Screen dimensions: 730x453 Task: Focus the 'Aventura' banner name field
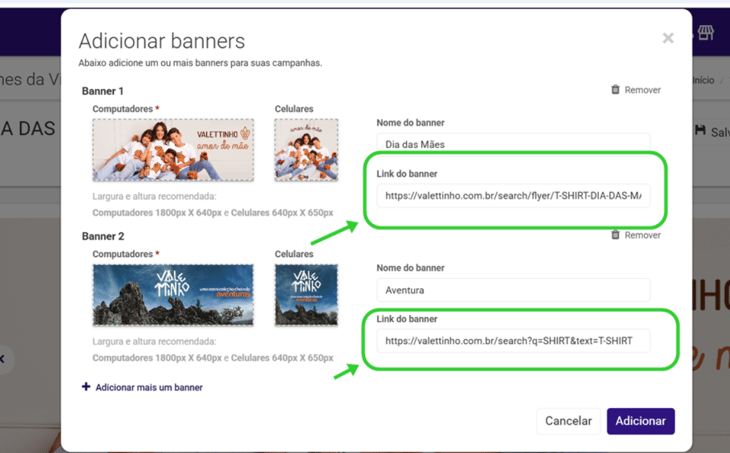pos(512,290)
